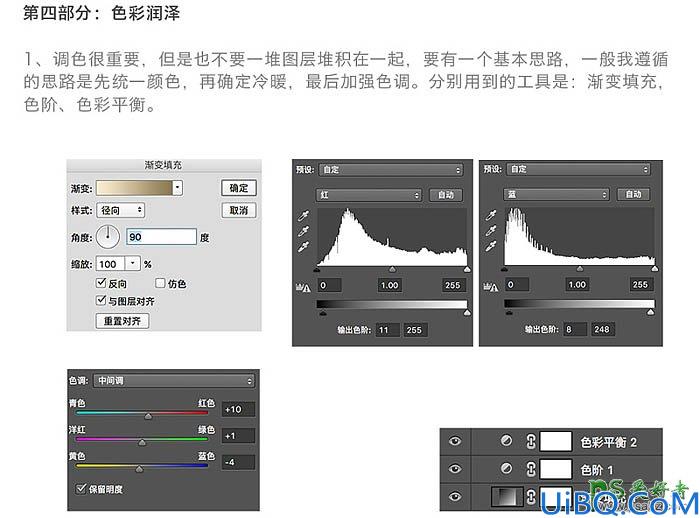Image resolution: width=700 pixels, height=518 pixels.
Task: Click 确定 button in gradient fill dialog
Action: pyautogui.click(x=239, y=188)
